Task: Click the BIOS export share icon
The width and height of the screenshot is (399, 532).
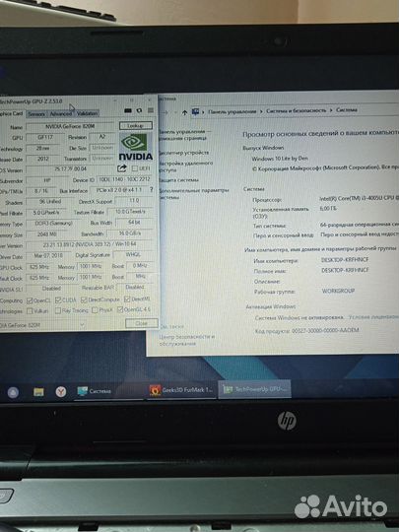Action: click(x=122, y=168)
